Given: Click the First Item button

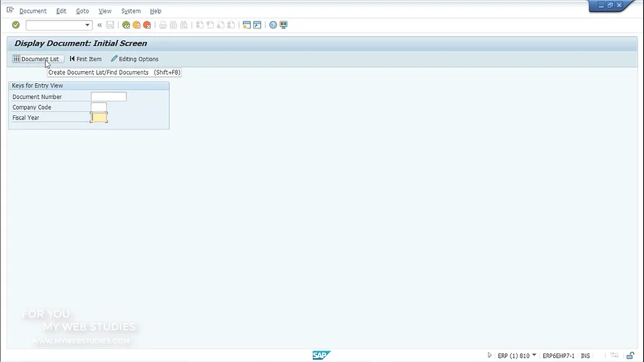Looking at the screenshot, I should click(85, 59).
